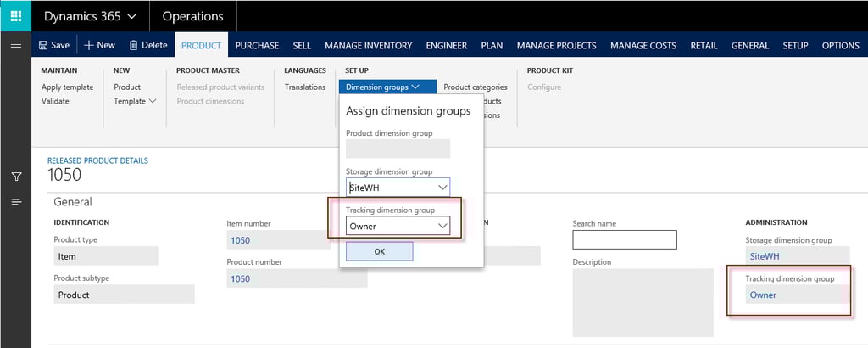Delete the current product record

(x=147, y=46)
